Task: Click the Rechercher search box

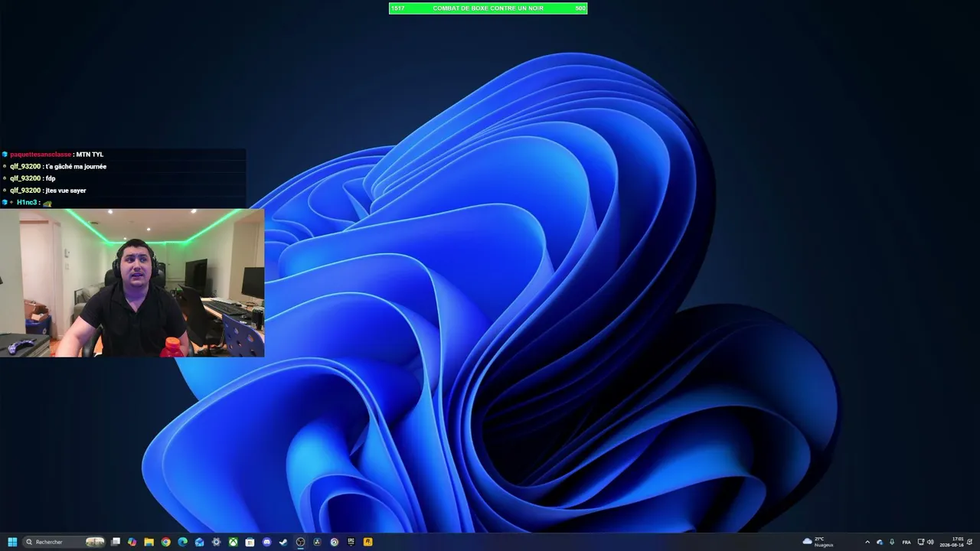Action: pyautogui.click(x=64, y=542)
